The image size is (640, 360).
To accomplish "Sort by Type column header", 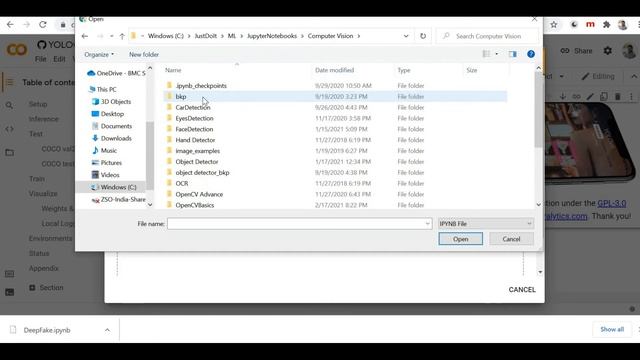I will (x=404, y=70).
